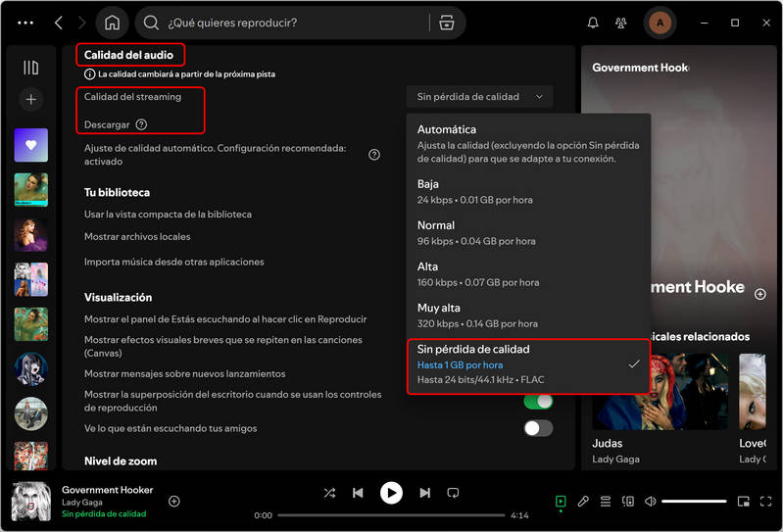
Task: Go forward with the right arrow
Action: click(82, 23)
